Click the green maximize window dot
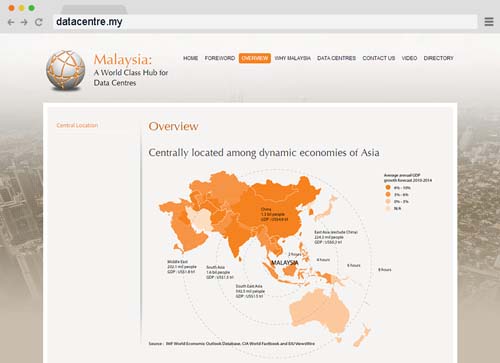The width and height of the screenshot is (500, 363). pos(32,8)
